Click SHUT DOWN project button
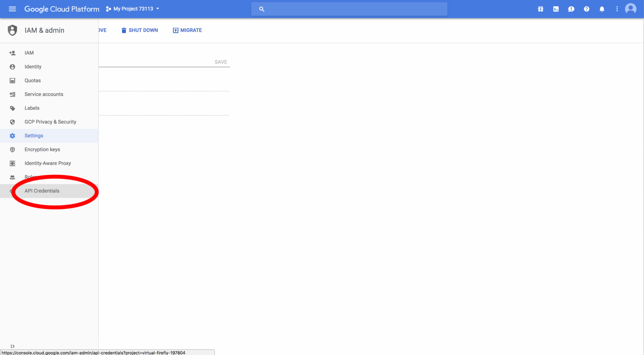 pyautogui.click(x=139, y=30)
